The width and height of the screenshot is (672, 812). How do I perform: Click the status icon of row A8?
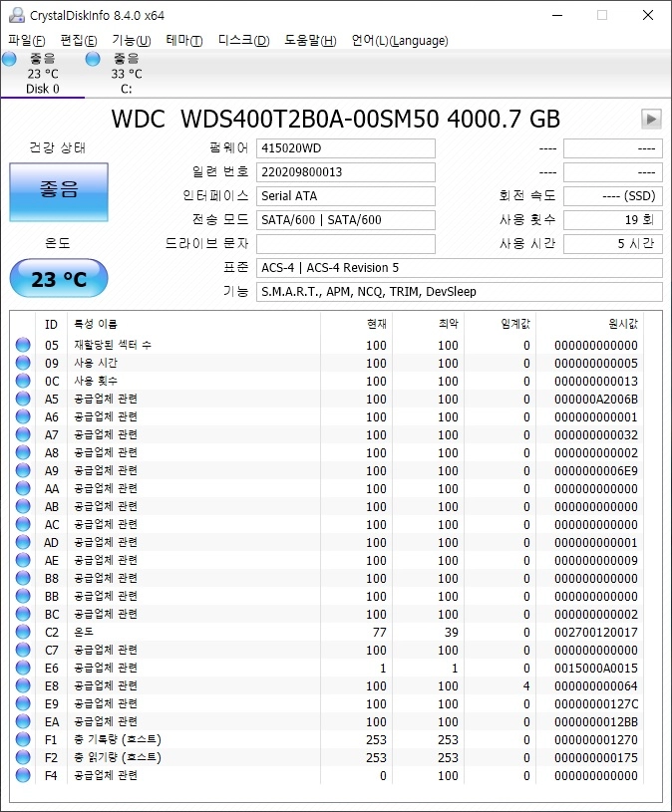(23, 452)
